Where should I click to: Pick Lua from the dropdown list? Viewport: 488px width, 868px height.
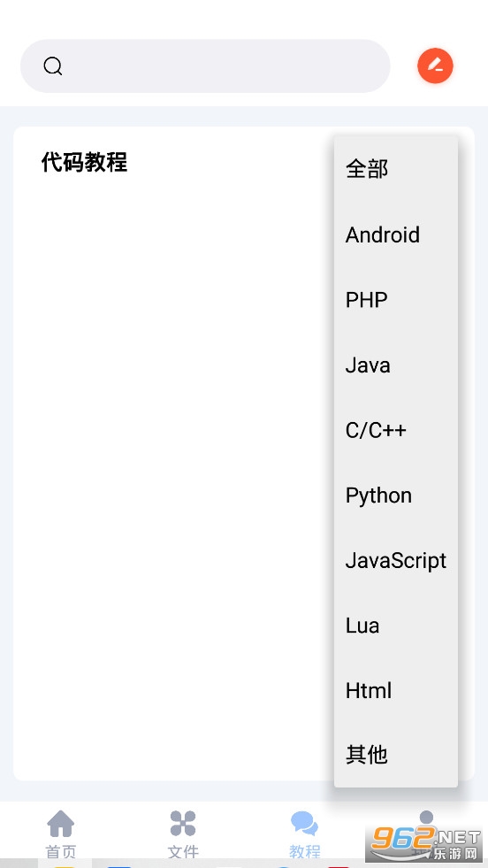(x=396, y=626)
